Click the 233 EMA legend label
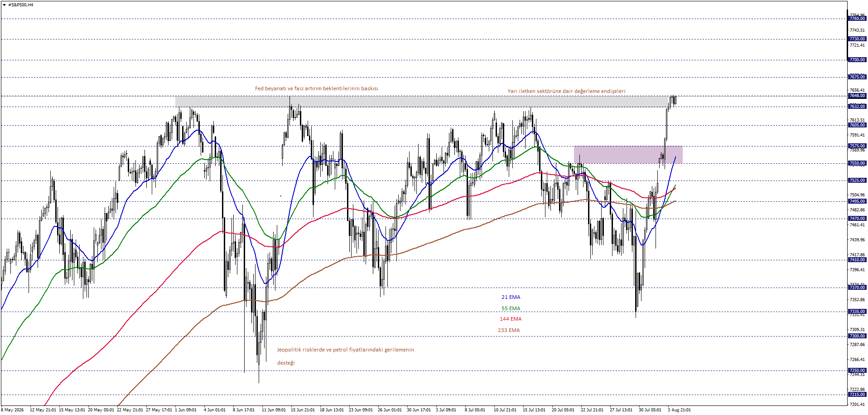Viewport: 868px width, 415px height. 509,330
